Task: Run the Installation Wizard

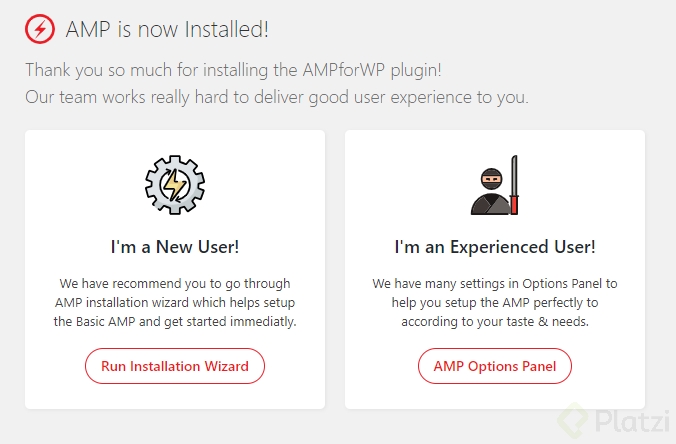Action: tap(175, 366)
